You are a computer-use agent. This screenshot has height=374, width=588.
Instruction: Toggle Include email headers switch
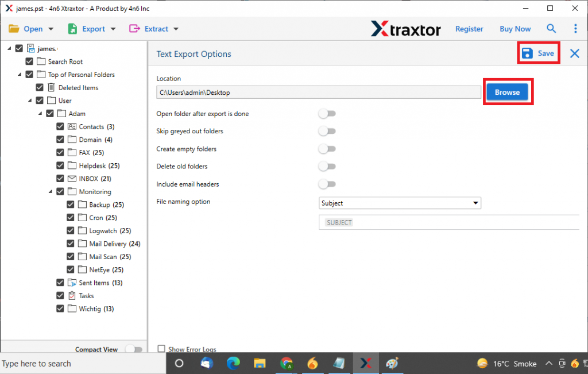coord(327,184)
